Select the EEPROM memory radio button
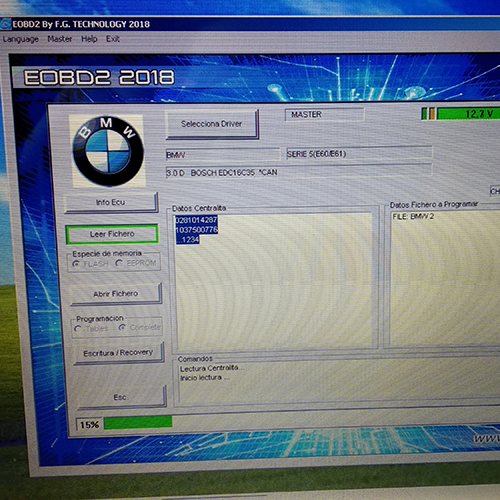500x500 pixels. click(x=119, y=263)
